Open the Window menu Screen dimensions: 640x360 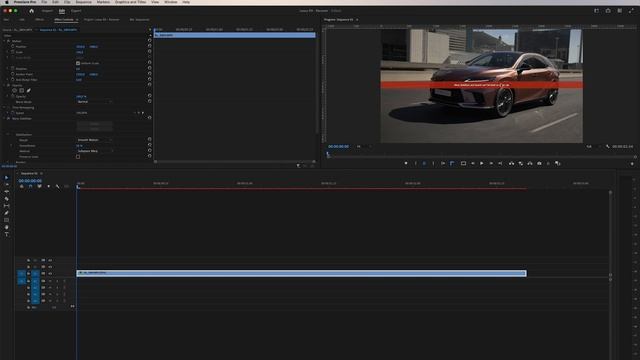(x=171, y=2)
